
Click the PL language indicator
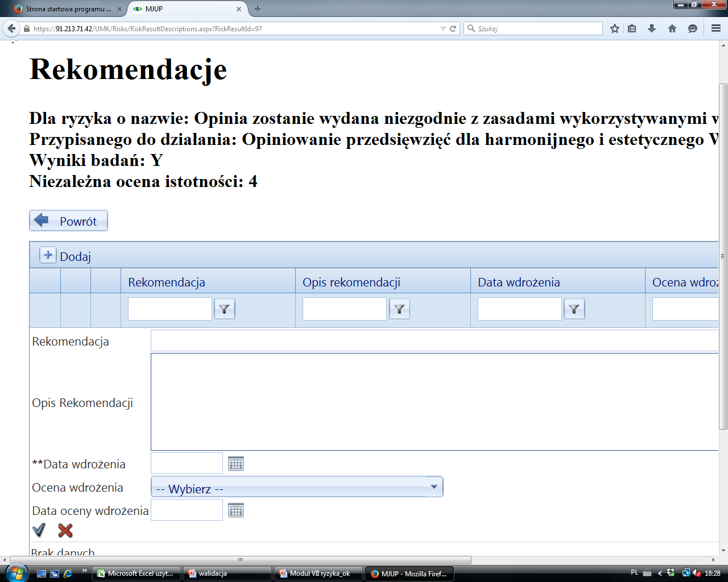[x=634, y=573]
